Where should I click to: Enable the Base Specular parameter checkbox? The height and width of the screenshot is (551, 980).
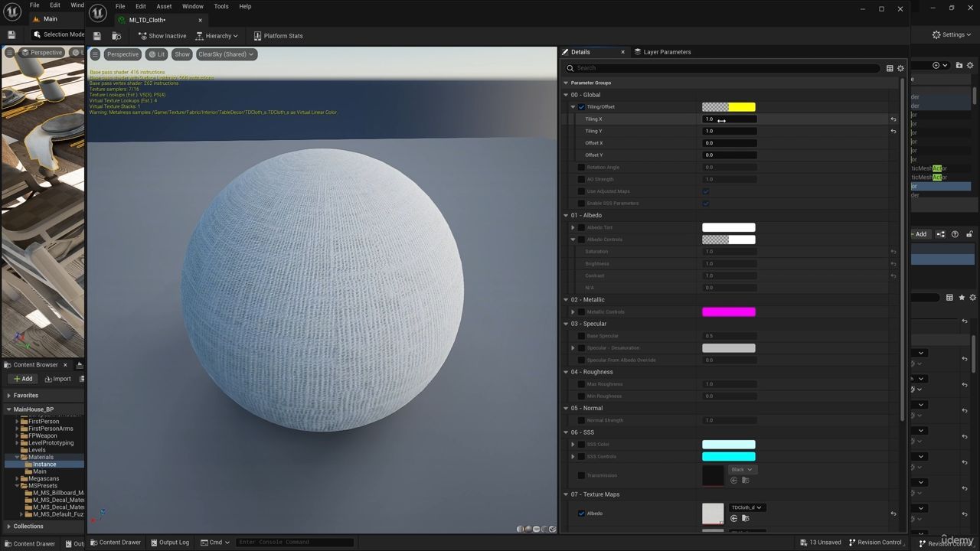pos(581,336)
